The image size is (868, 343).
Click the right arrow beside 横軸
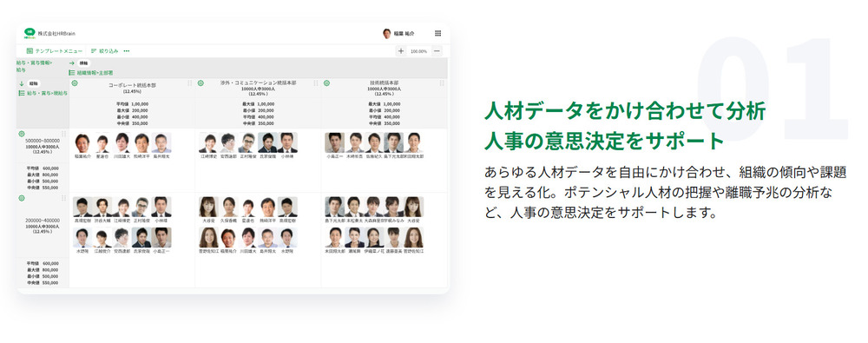pyautogui.click(x=72, y=63)
